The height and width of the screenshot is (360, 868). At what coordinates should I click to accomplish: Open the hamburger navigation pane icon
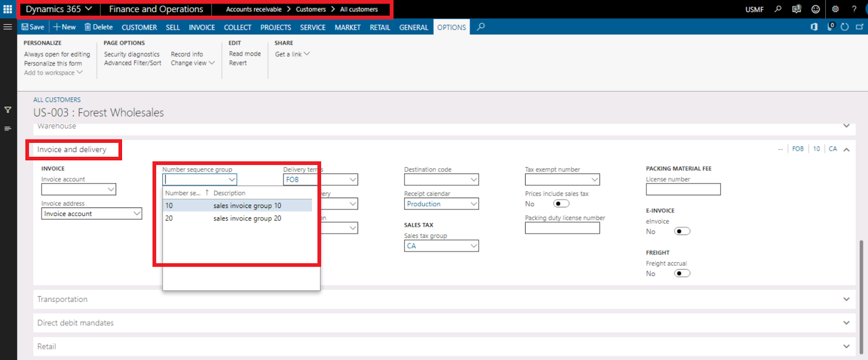tap(8, 27)
